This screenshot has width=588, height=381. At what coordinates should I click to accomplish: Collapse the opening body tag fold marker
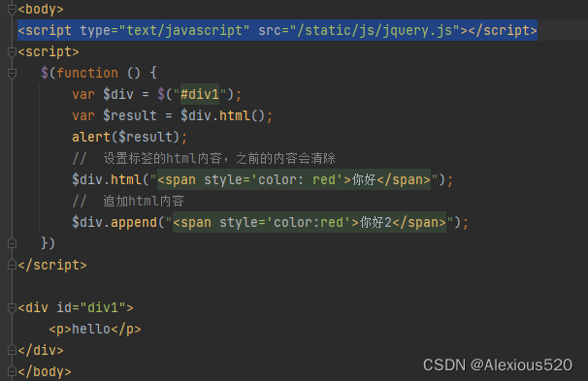12,10
